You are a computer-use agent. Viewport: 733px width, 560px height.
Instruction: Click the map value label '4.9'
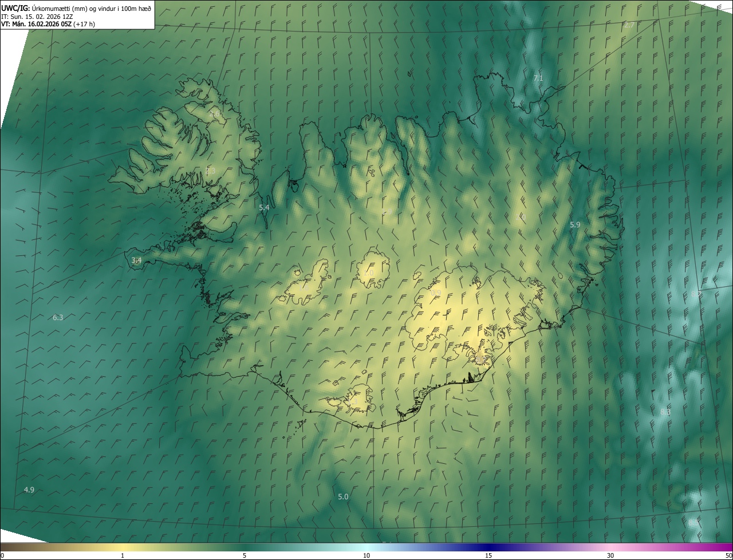coord(29,490)
